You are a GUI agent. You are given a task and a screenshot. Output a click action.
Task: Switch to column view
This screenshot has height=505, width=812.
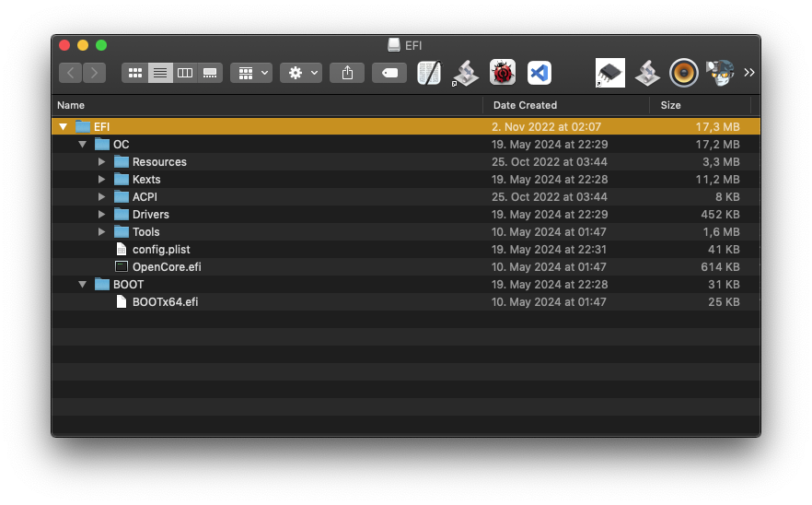(x=185, y=73)
